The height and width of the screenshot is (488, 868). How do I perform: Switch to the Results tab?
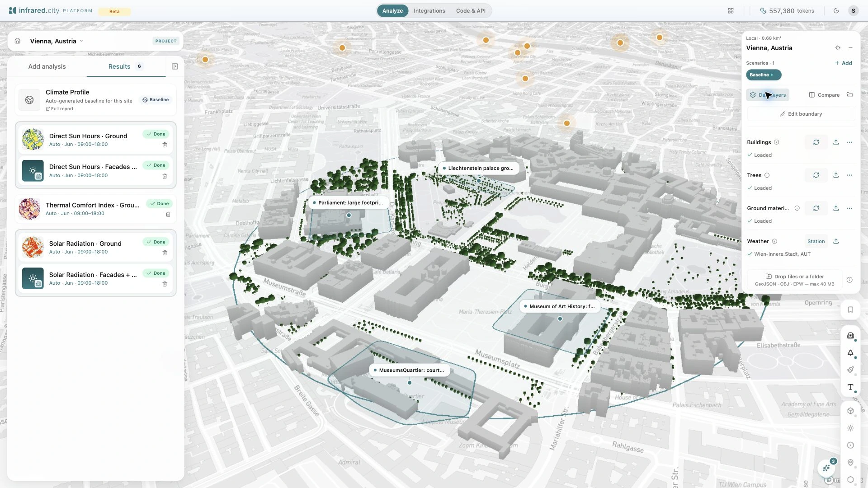[126, 66]
